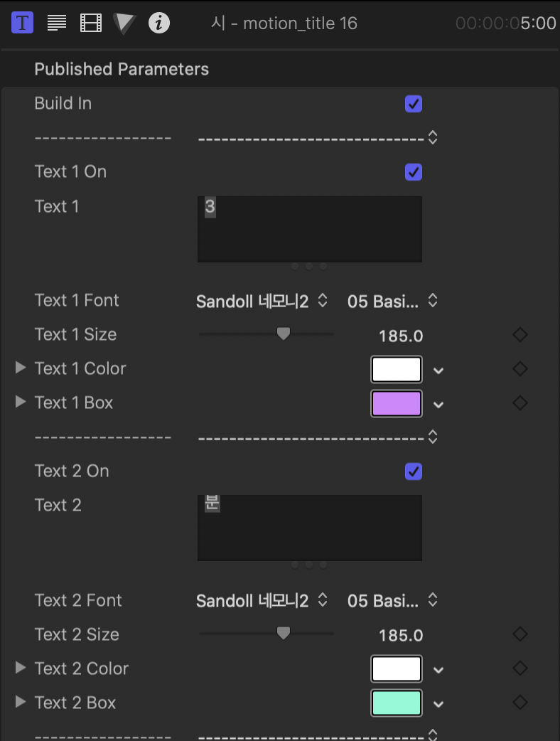Add keyframe for Text 2 Color

(x=520, y=668)
